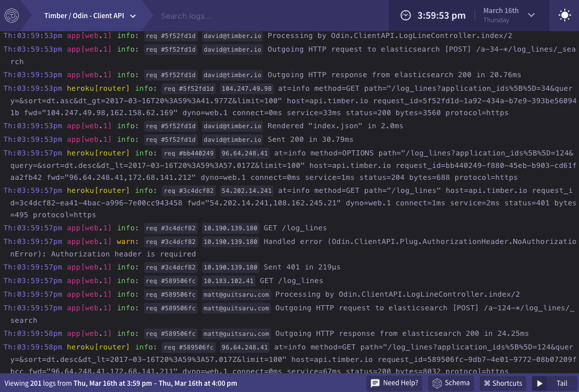
Task: Focus the Search logs input field
Action: click(270, 16)
